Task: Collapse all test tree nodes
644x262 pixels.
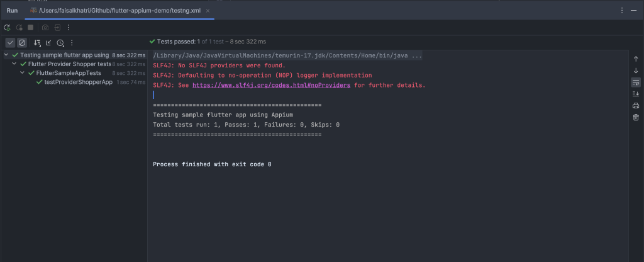Action: (x=48, y=43)
